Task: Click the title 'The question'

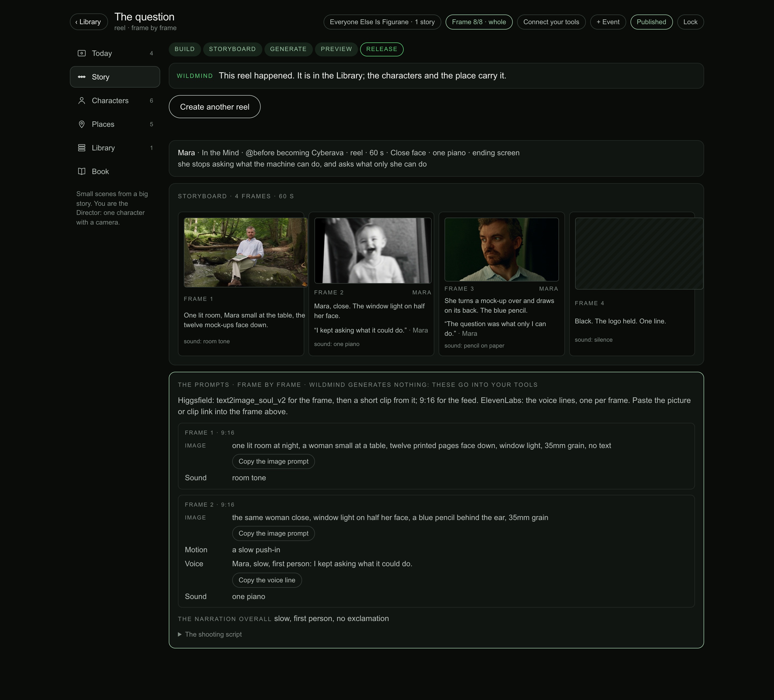Action: click(144, 17)
